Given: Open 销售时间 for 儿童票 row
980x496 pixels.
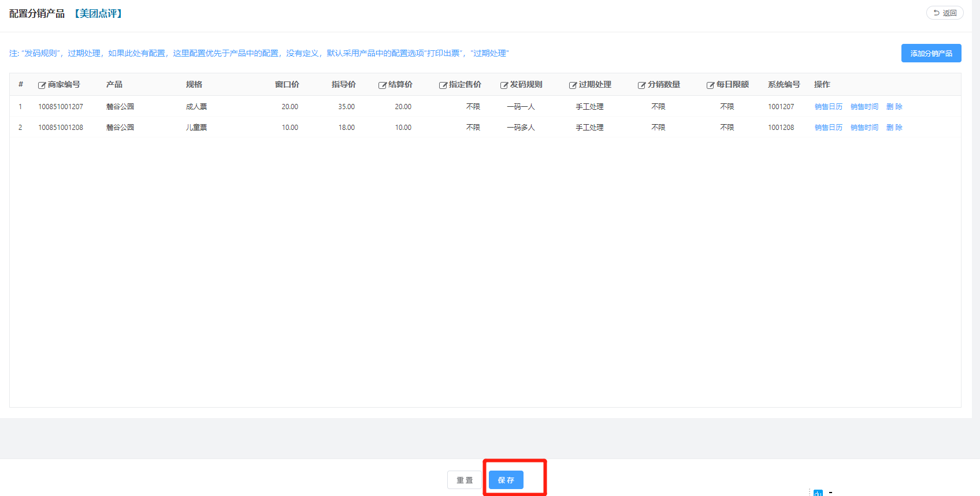Looking at the screenshot, I should point(864,128).
